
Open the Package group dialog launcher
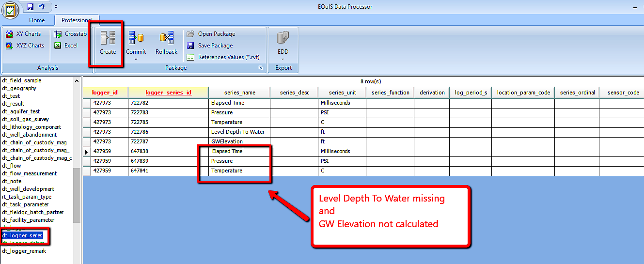[261, 68]
